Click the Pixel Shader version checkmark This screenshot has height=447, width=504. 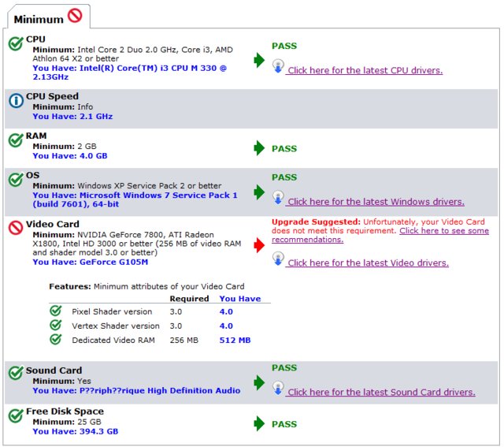tap(55, 311)
